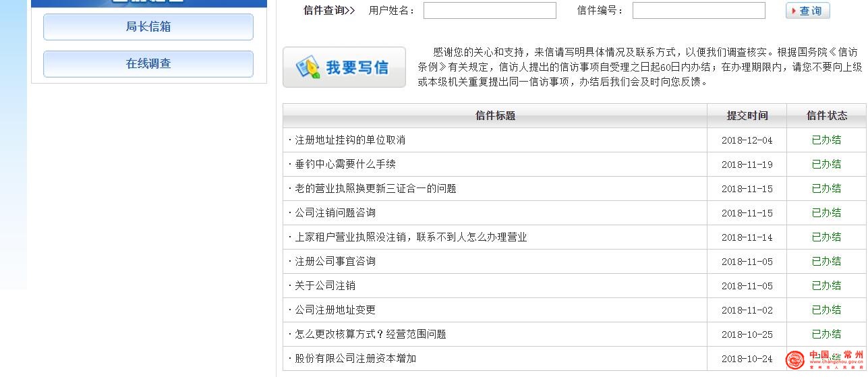The image size is (868, 377).
Task: Open letter 上家租户营业执照没注销
Action: pos(411,237)
